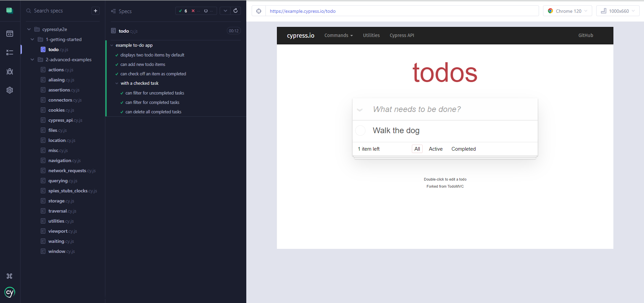The image size is (644, 303).
Task: Click test can check off an item as completed
Action: [153, 74]
